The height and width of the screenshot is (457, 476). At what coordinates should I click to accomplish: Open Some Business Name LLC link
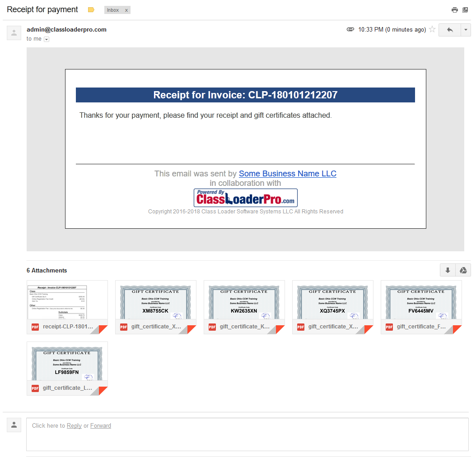coord(287,174)
